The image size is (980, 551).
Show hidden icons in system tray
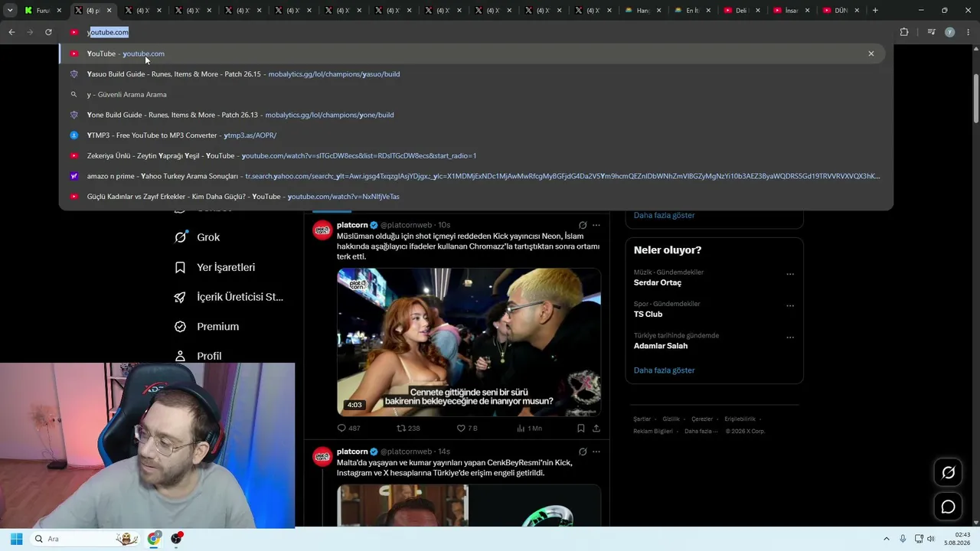pyautogui.click(x=887, y=539)
